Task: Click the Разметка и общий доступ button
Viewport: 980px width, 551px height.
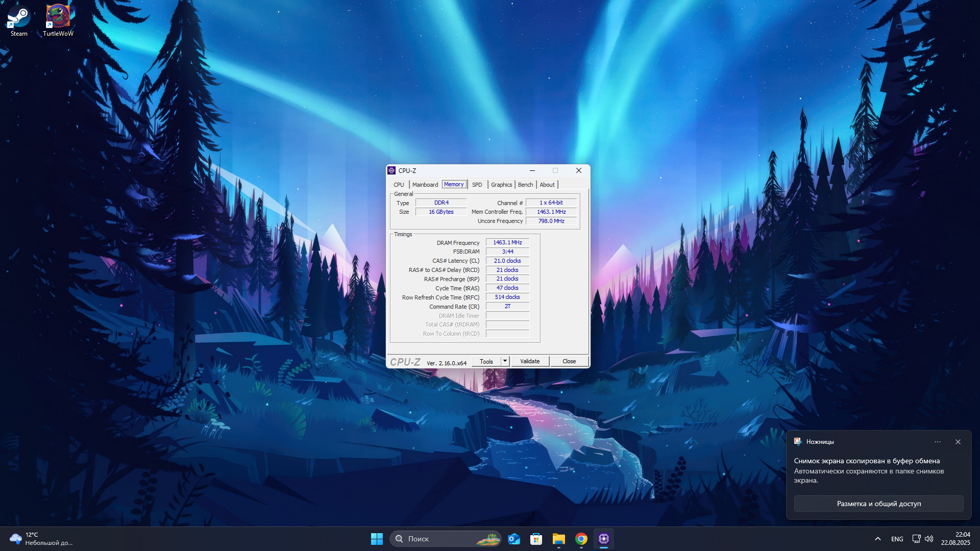Action: [x=879, y=504]
